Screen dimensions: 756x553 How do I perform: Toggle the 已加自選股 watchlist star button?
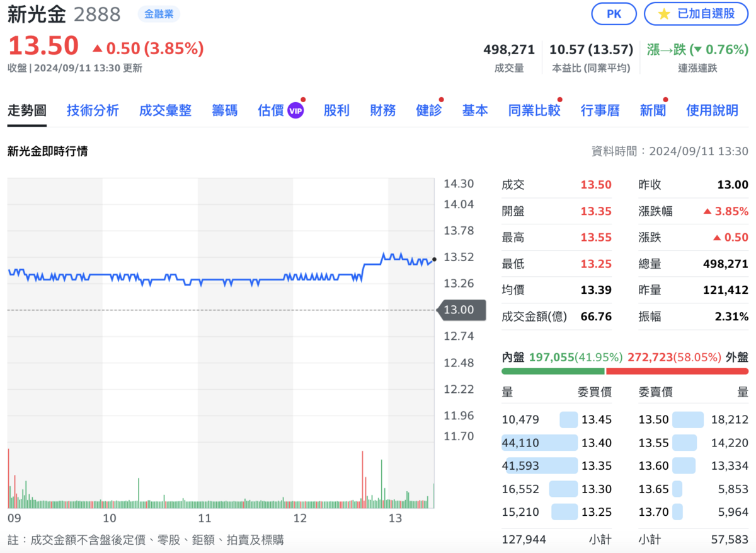click(696, 14)
